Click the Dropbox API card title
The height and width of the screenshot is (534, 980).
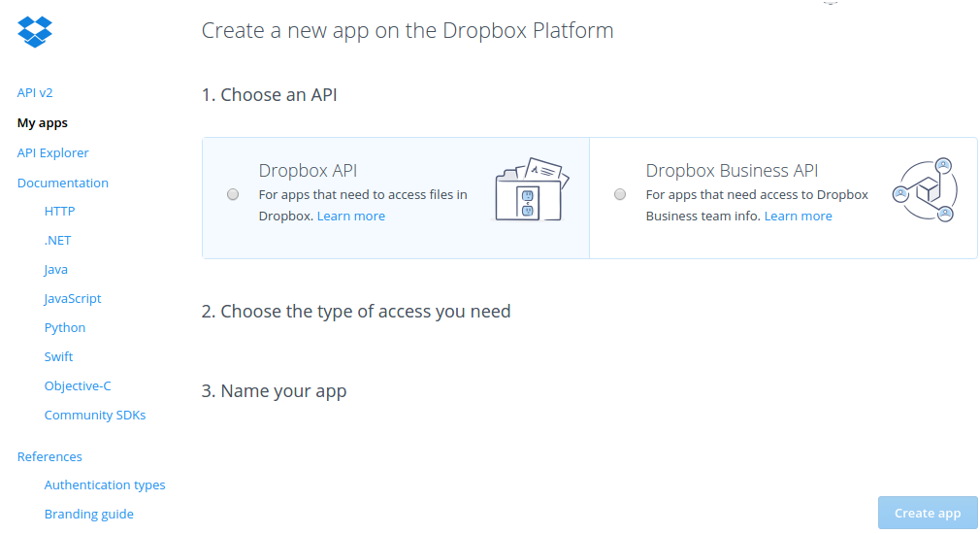coord(308,170)
